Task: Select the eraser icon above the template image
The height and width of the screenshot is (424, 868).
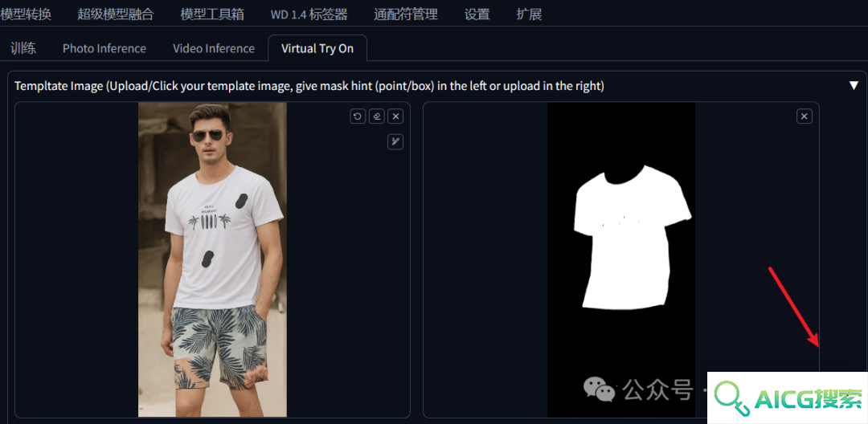Action: click(377, 116)
